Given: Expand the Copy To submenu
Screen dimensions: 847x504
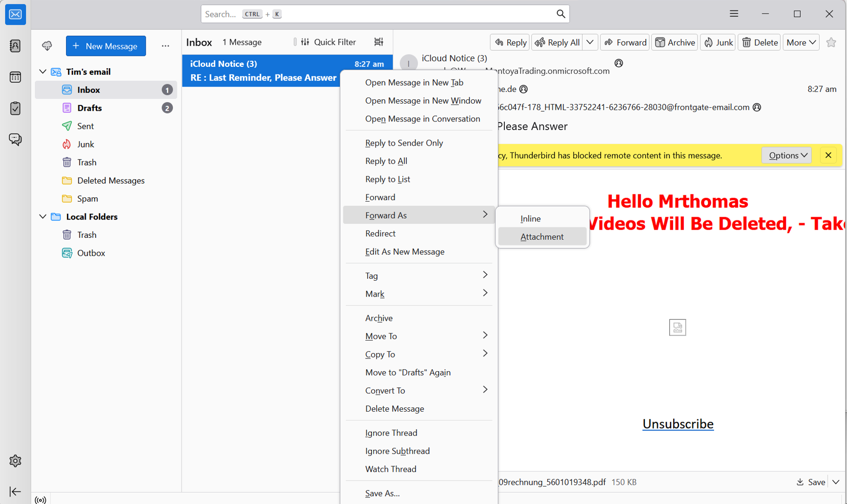Looking at the screenshot, I should point(419,354).
